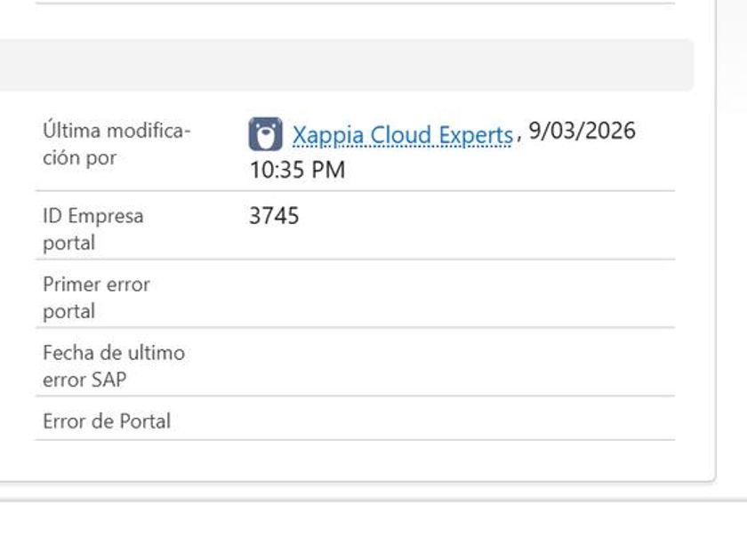Click the empty row above the gray section bar
Image resolution: width=747 pixels, height=560 pixels.
click(356, 18)
